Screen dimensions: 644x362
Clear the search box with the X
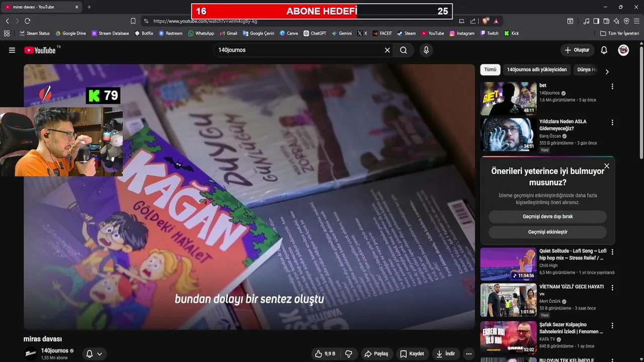(x=387, y=50)
